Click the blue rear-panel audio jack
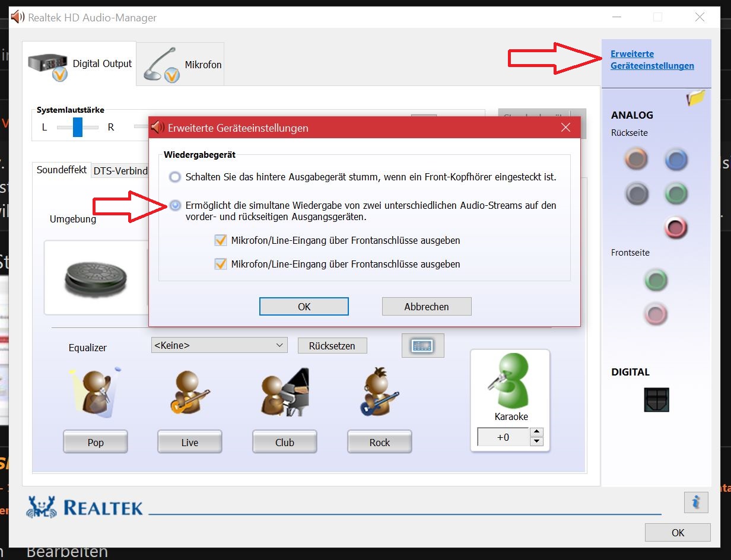731x560 pixels. pos(676,159)
